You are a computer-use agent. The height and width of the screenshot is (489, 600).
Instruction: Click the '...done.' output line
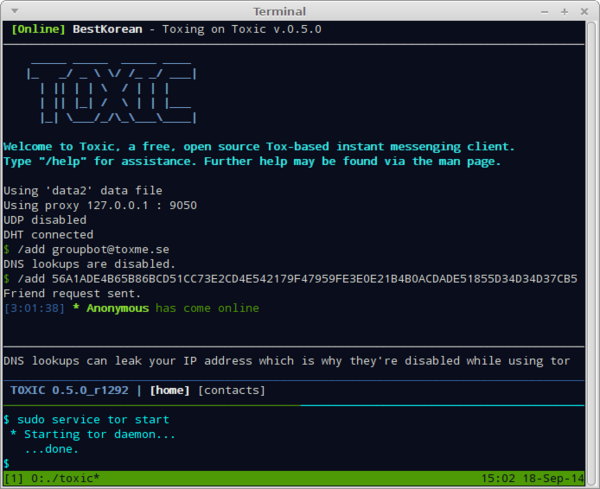coord(52,449)
